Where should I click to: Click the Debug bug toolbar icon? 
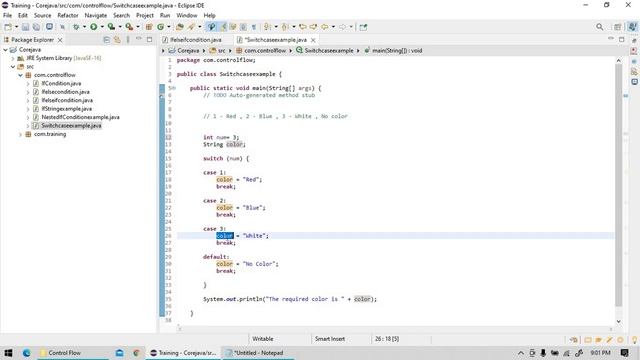pyautogui.click(x=76, y=27)
